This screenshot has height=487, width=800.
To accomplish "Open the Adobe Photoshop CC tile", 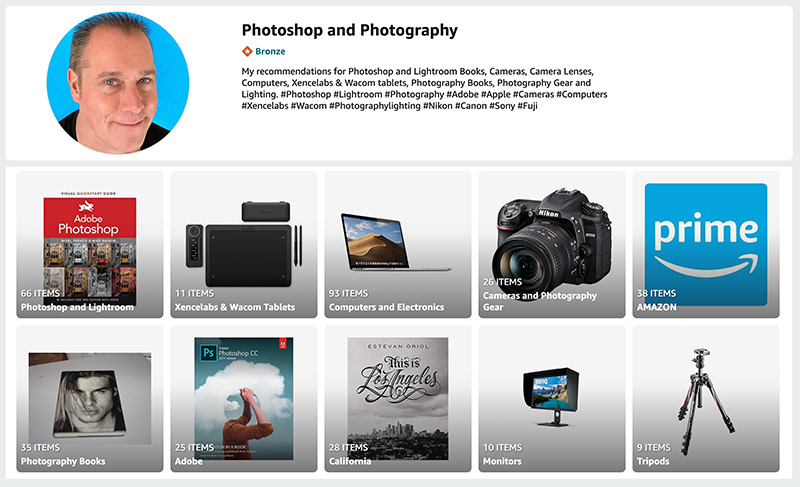I will point(244,399).
